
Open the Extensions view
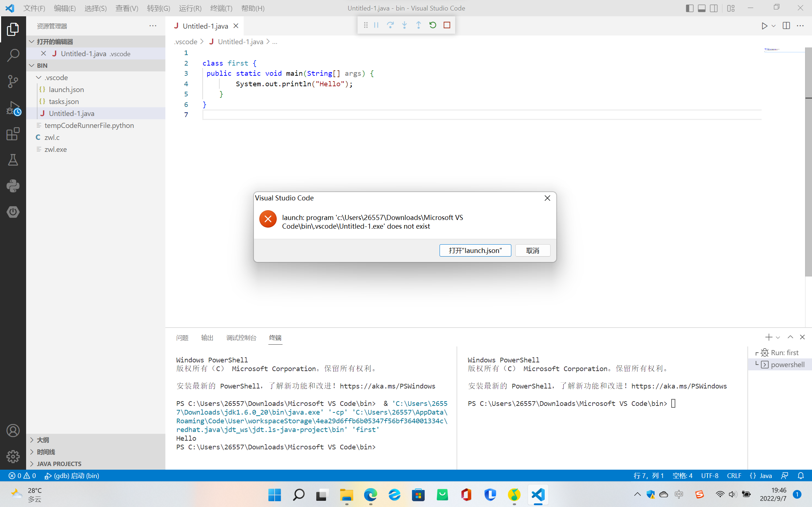coord(13,134)
